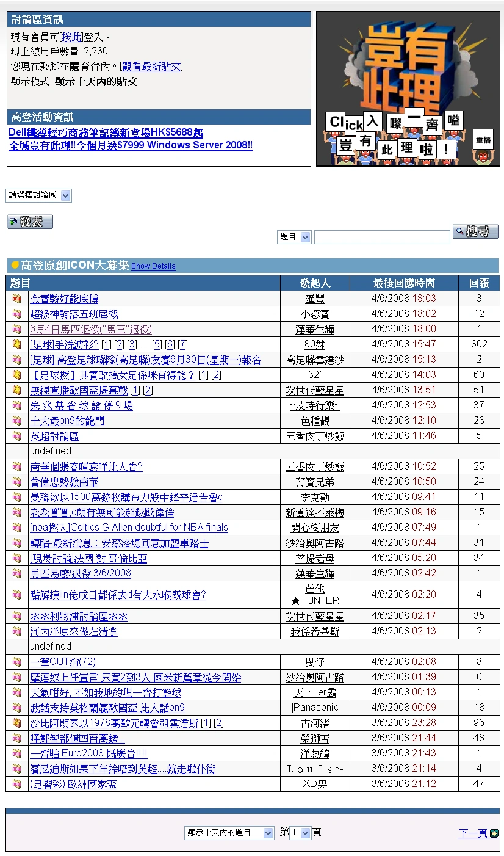This screenshot has width=504, height=856.
Task: Click the icon beside 我話支持英格蘭贏歐國盃 thread
Action: tap(16, 708)
